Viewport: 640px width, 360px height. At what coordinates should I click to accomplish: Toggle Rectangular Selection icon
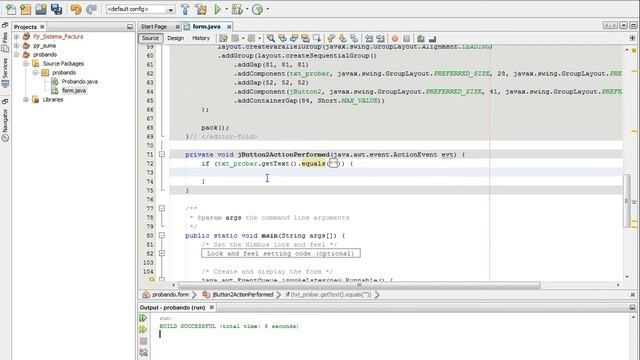tap(317, 38)
